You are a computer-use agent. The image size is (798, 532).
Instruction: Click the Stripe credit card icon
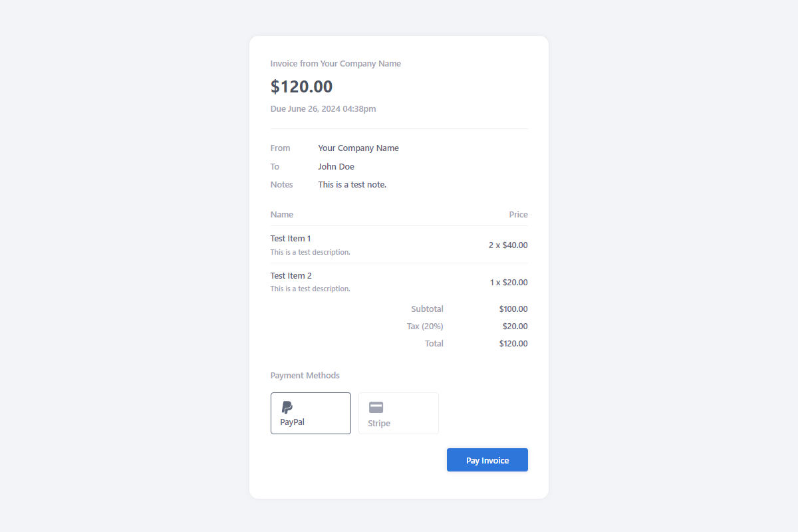pyautogui.click(x=376, y=408)
